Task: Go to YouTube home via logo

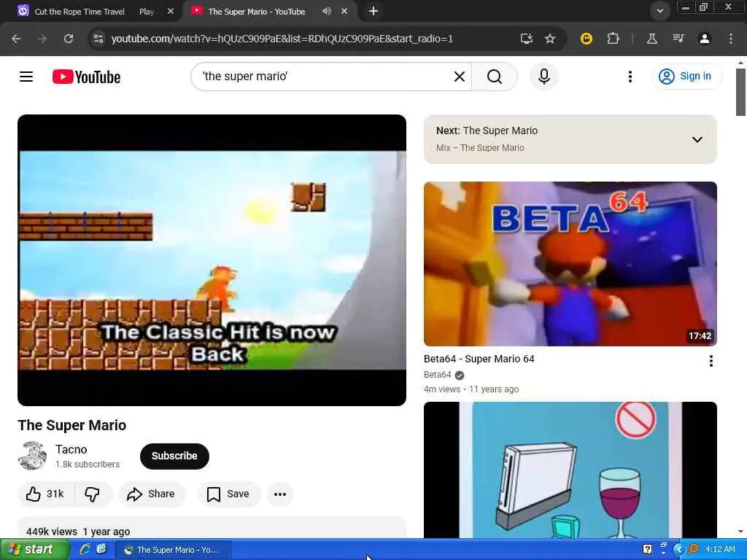Action: tap(86, 77)
